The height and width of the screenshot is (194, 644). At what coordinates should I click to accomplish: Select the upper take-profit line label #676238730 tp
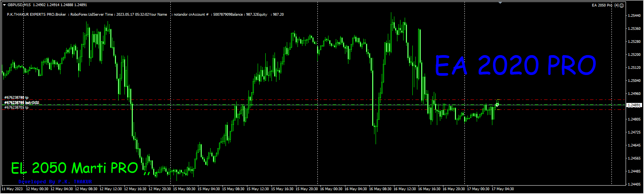(16, 98)
